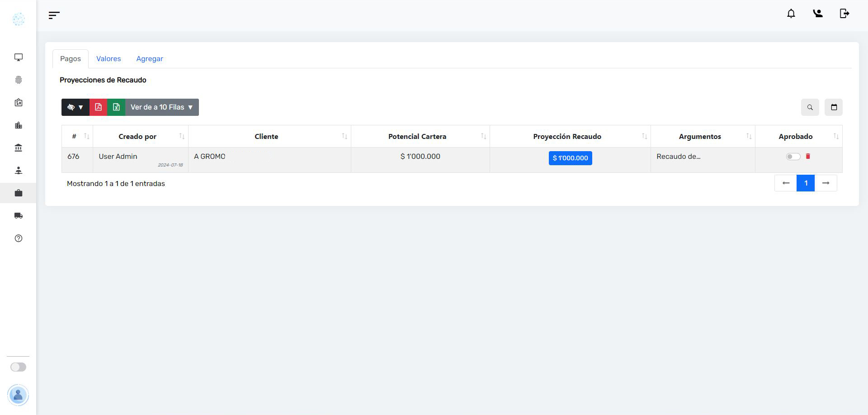Toggle the switch at sidebar bottom
The width and height of the screenshot is (868, 415).
click(19, 367)
